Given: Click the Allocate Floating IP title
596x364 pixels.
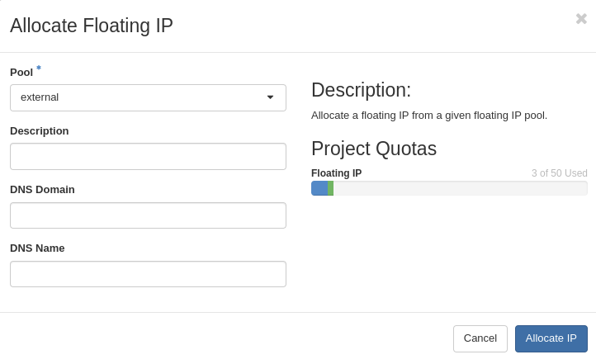Looking at the screenshot, I should (92, 26).
